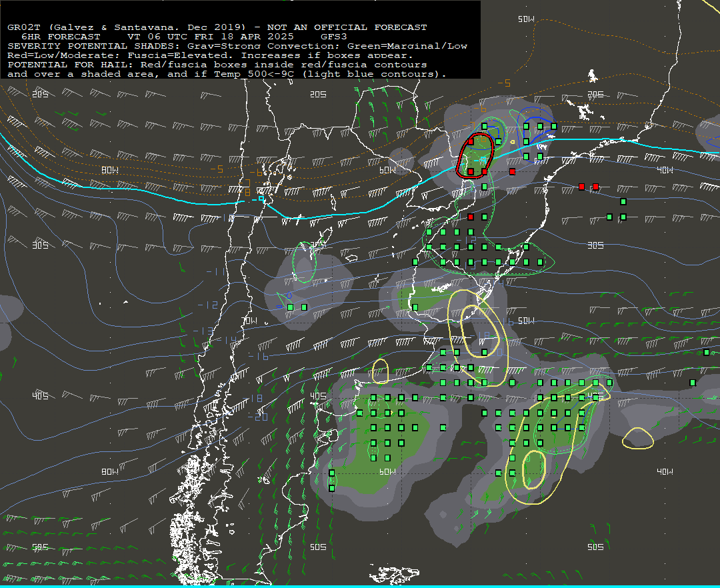Screen dimensions: 720x588
Task: Click the '-13' temperature contour label
Action: [203, 331]
